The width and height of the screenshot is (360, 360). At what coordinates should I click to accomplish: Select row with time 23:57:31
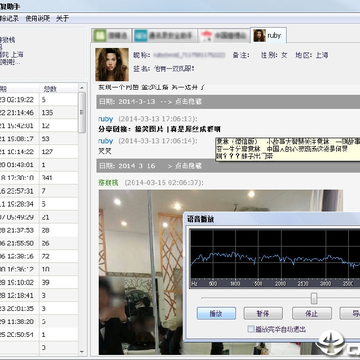tap(39, 191)
